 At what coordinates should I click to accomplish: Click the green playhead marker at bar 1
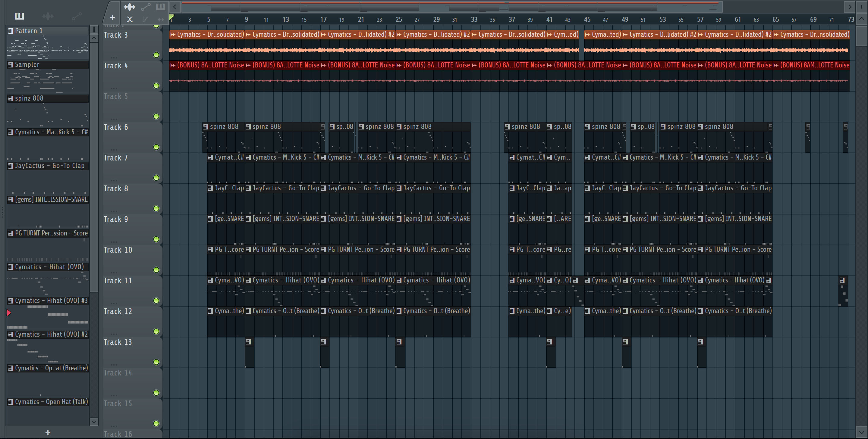point(171,17)
